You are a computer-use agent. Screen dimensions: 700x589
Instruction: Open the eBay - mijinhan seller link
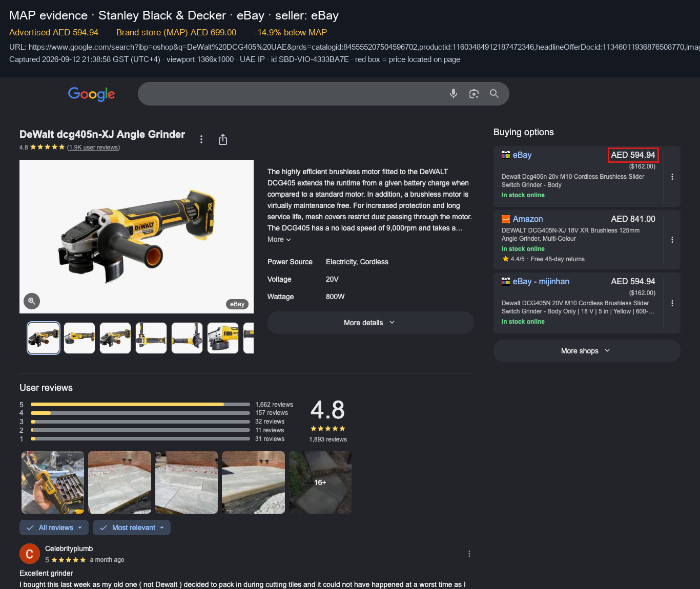point(541,282)
